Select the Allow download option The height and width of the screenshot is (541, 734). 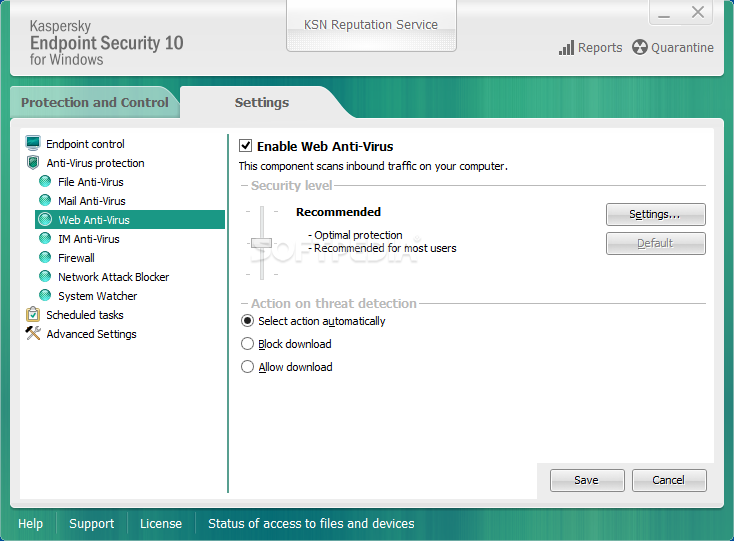coord(247,366)
